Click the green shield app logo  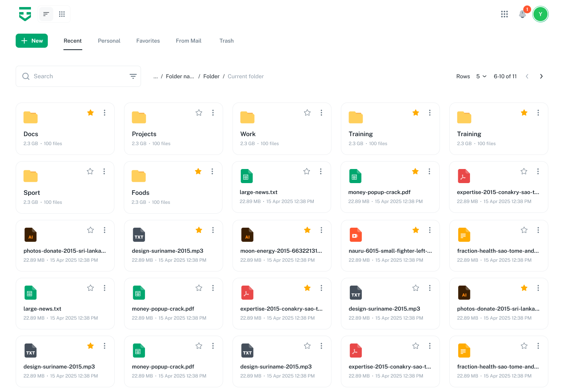[x=25, y=14]
